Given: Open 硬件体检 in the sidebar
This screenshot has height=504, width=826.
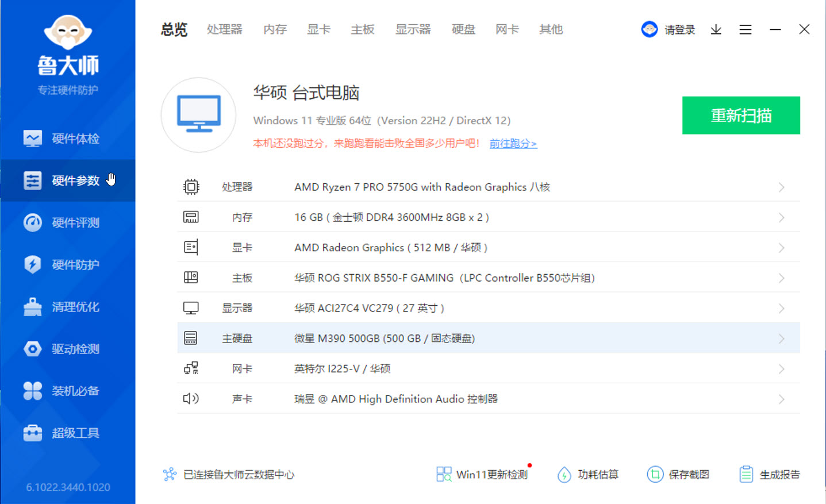Looking at the screenshot, I should tap(68, 138).
